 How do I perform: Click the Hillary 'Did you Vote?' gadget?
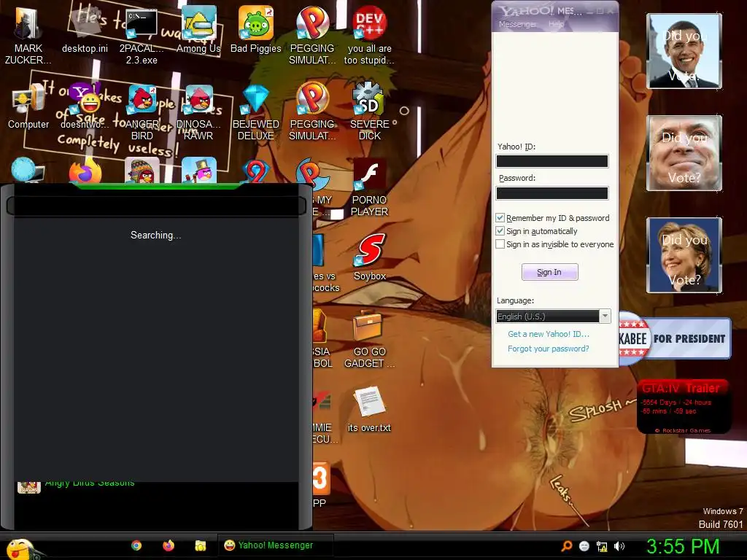tap(684, 254)
